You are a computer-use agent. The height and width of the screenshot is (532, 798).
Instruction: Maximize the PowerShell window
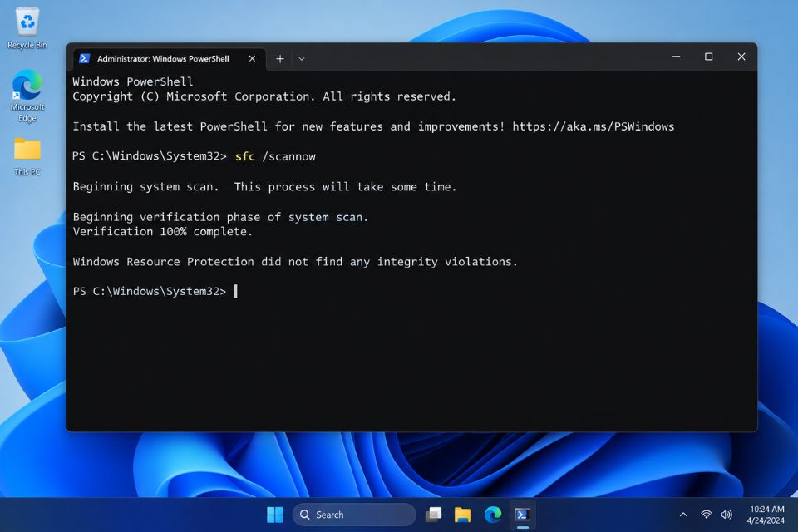(x=708, y=57)
